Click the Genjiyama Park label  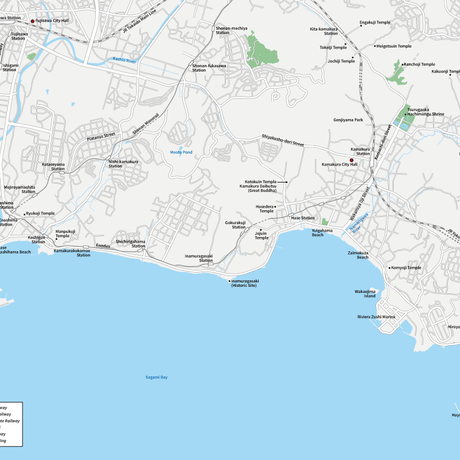(x=348, y=120)
